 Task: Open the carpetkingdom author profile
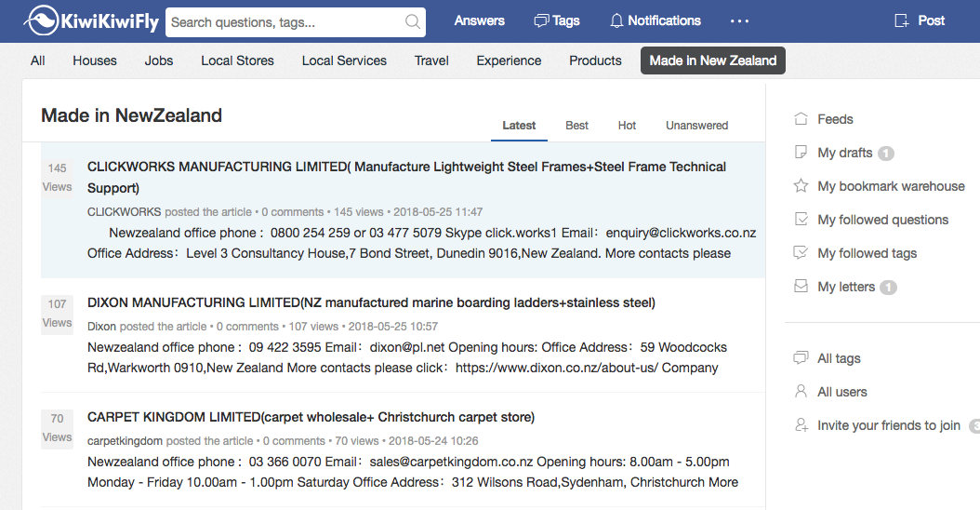coord(125,440)
